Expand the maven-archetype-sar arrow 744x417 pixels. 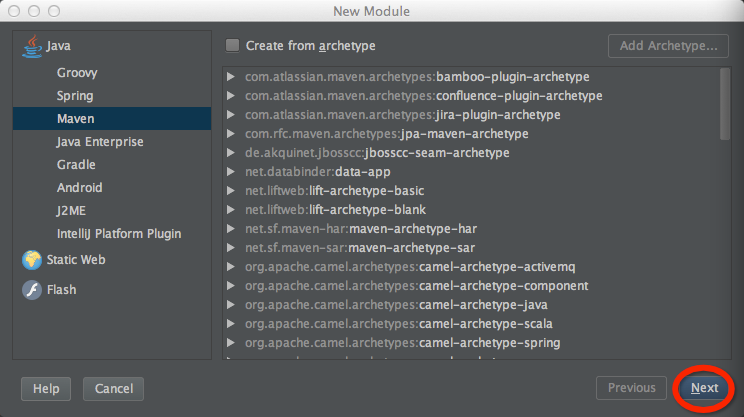231,248
